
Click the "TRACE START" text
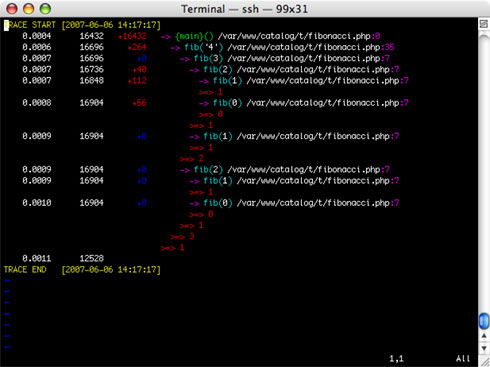pos(30,25)
